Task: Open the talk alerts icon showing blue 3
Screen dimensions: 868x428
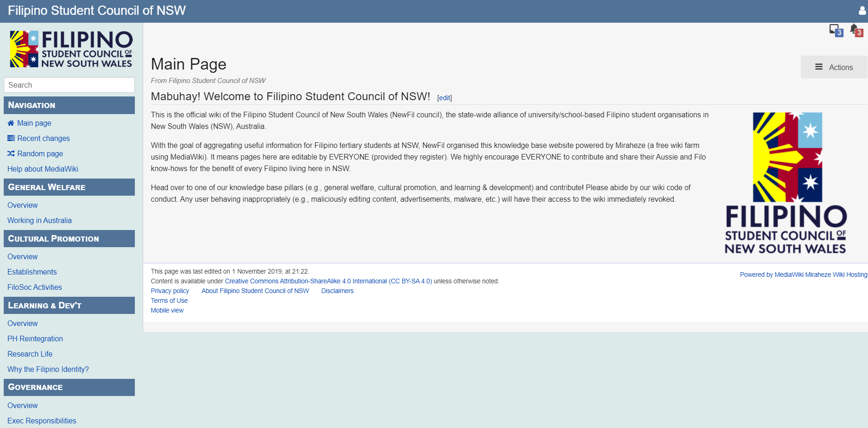Action: click(x=836, y=31)
